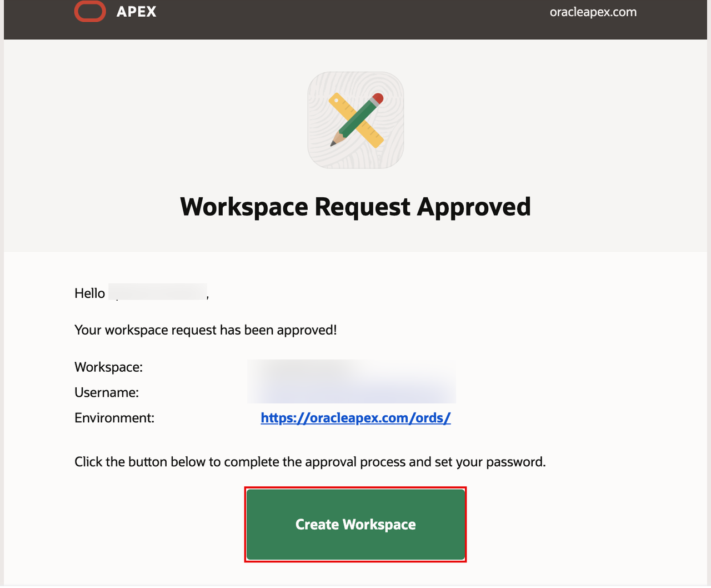
Task: Click the Create Workspace button
Action: point(355,525)
